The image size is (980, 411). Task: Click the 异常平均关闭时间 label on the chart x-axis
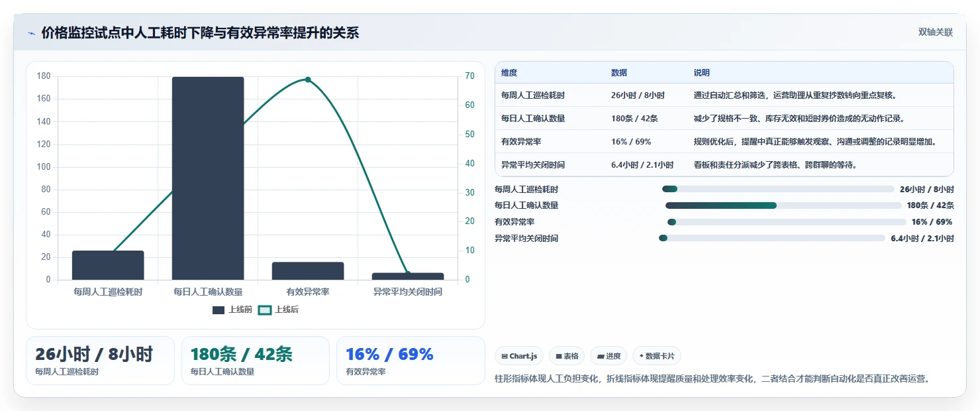coord(408,292)
